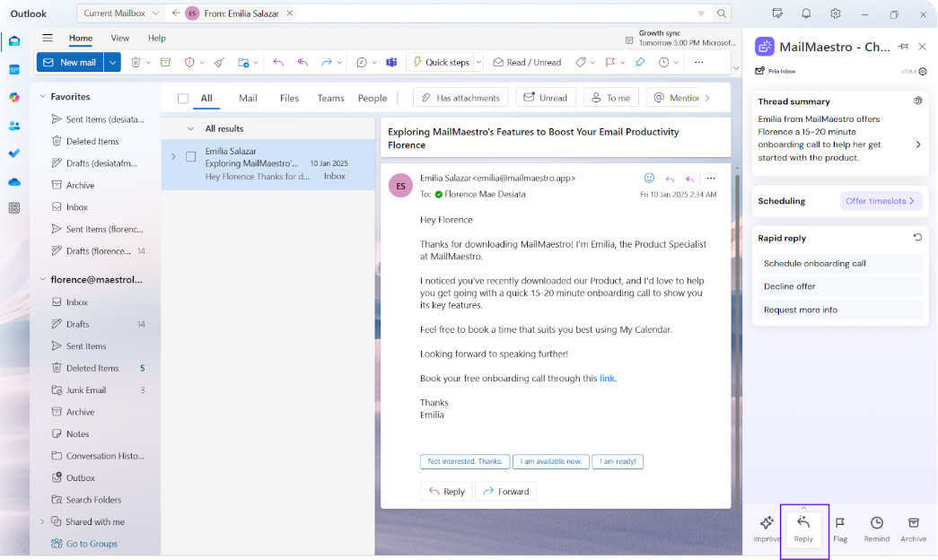Screen dimensions: 938x560
Task: Click MailMaestro Reply button in bottom bar
Action: [803, 529]
